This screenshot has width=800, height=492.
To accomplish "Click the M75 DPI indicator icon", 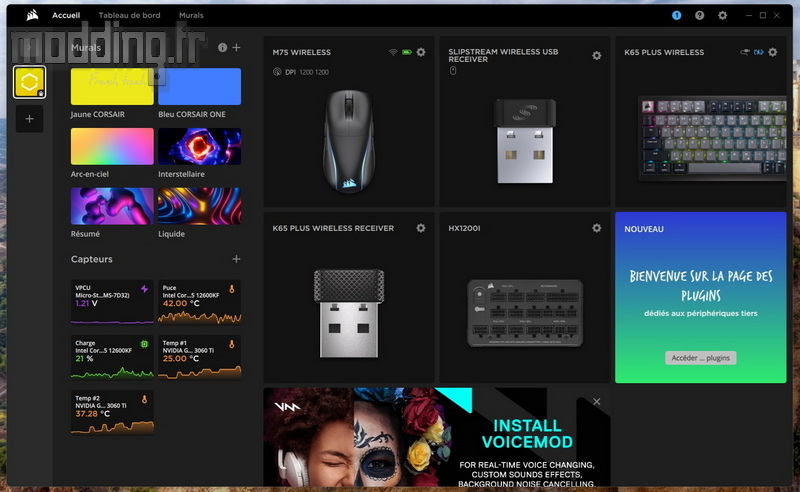I will click(x=277, y=72).
